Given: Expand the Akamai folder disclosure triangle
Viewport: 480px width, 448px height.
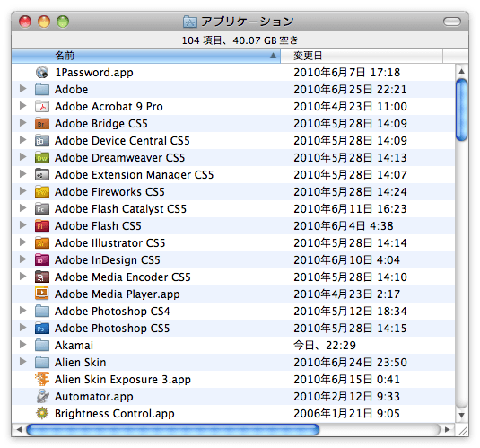Looking at the screenshot, I should pos(22,345).
